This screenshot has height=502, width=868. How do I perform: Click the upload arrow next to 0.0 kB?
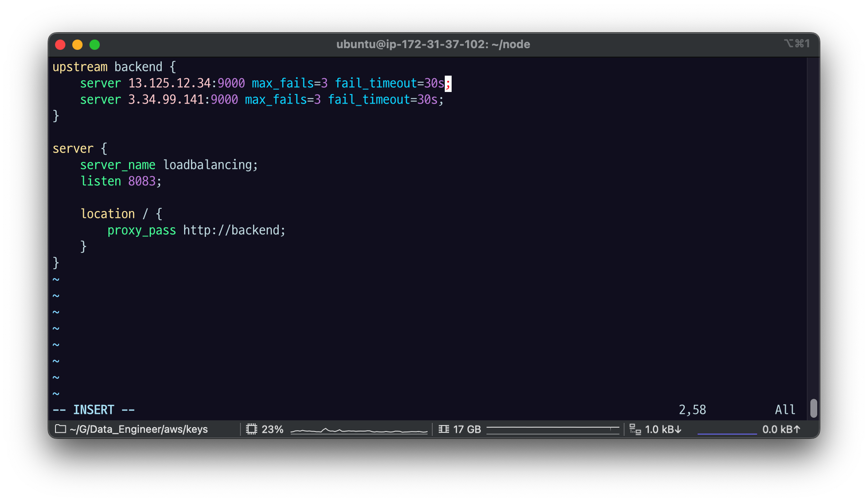[797, 429]
